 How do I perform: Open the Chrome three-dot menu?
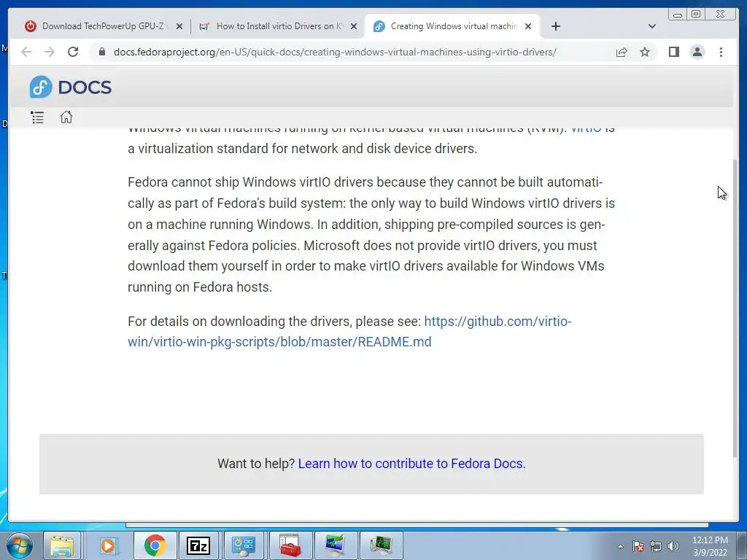click(721, 52)
